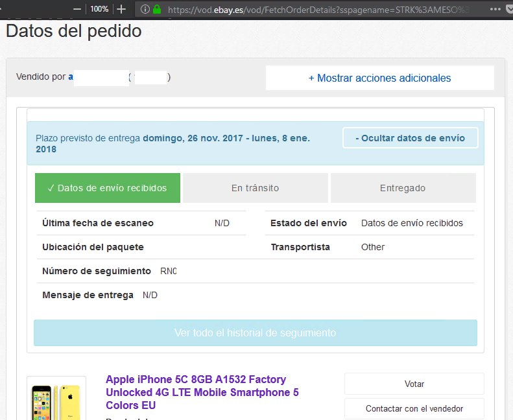Select the Entregado status step
This screenshot has height=420, width=513.
pos(403,188)
